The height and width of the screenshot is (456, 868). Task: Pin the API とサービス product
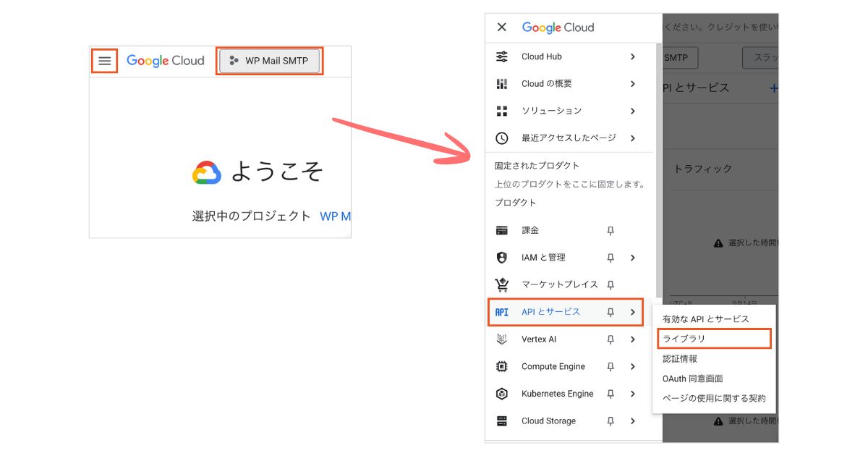tap(610, 312)
